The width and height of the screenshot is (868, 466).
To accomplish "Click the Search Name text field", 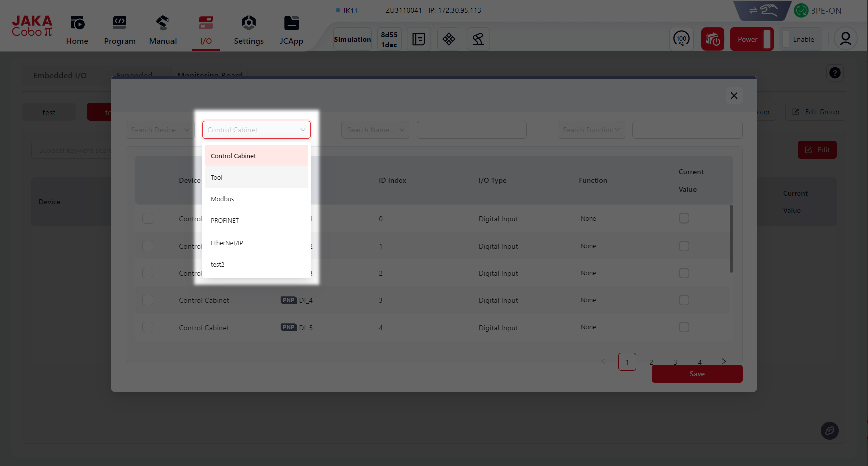I will (x=471, y=130).
